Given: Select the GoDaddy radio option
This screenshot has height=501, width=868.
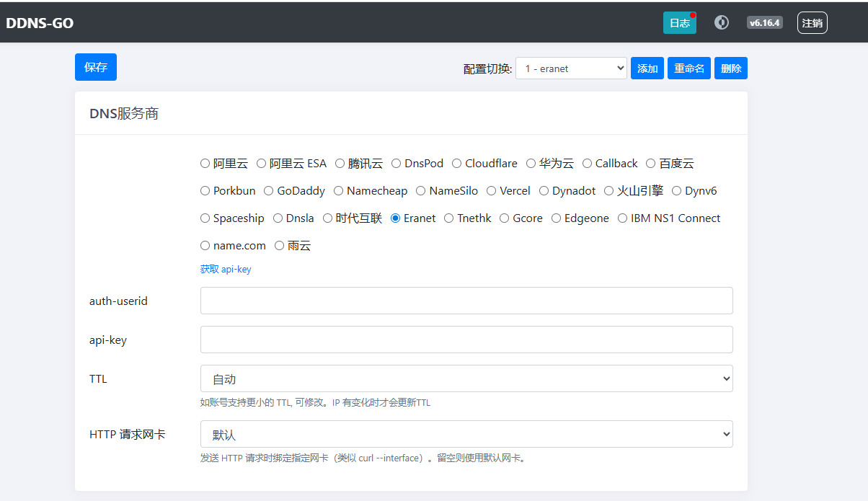Looking at the screenshot, I should coord(269,191).
